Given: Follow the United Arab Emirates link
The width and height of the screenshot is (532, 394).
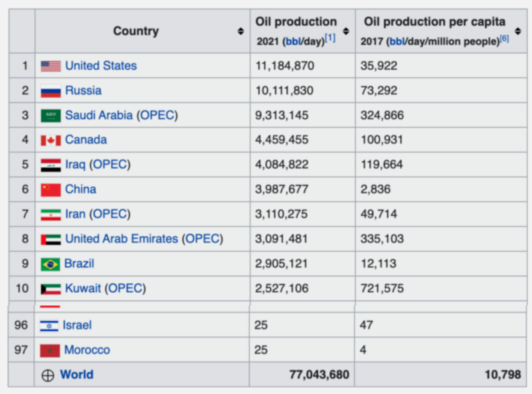Looking at the screenshot, I should [121, 239].
